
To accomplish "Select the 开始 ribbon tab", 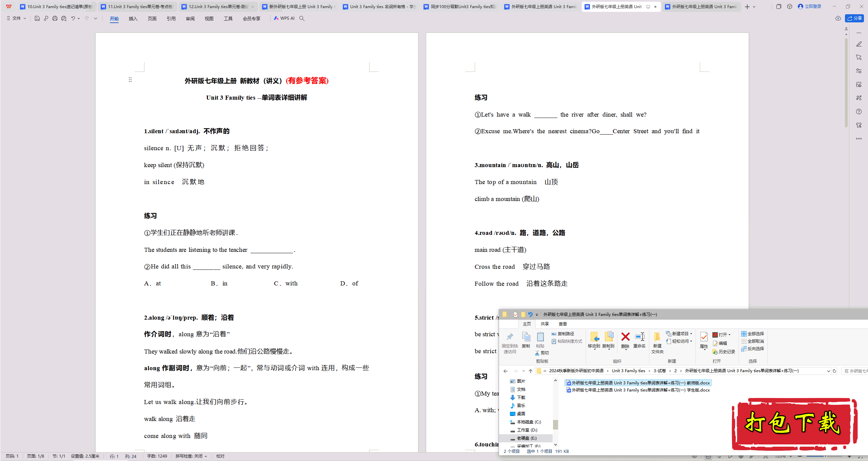I will (114, 18).
